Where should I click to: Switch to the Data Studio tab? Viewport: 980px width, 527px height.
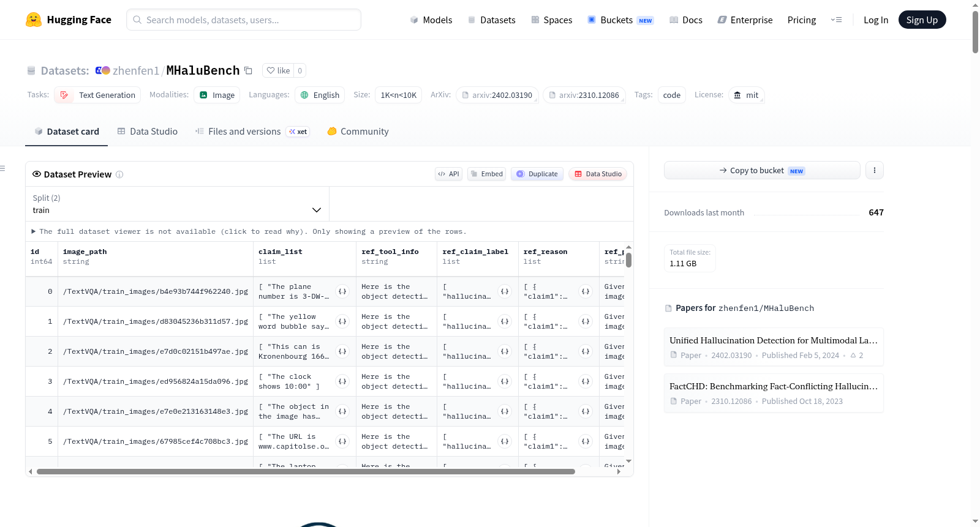click(148, 132)
